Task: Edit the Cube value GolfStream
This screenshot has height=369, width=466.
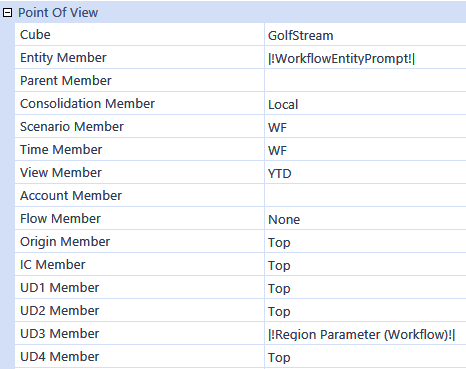Action: click(x=365, y=35)
